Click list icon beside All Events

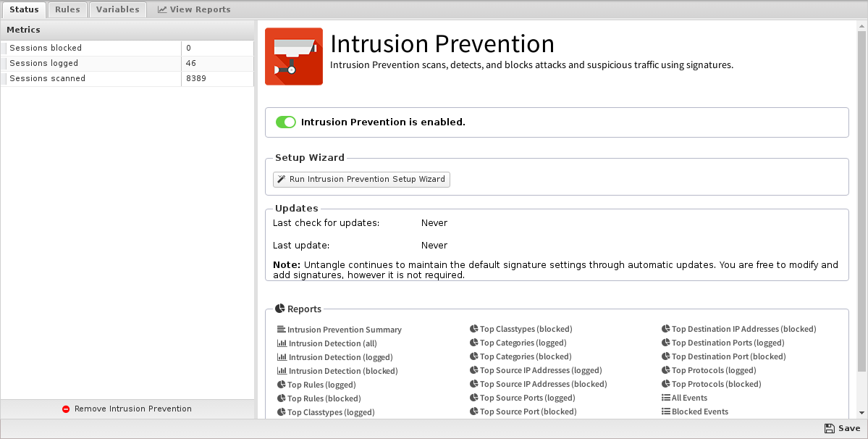666,398
